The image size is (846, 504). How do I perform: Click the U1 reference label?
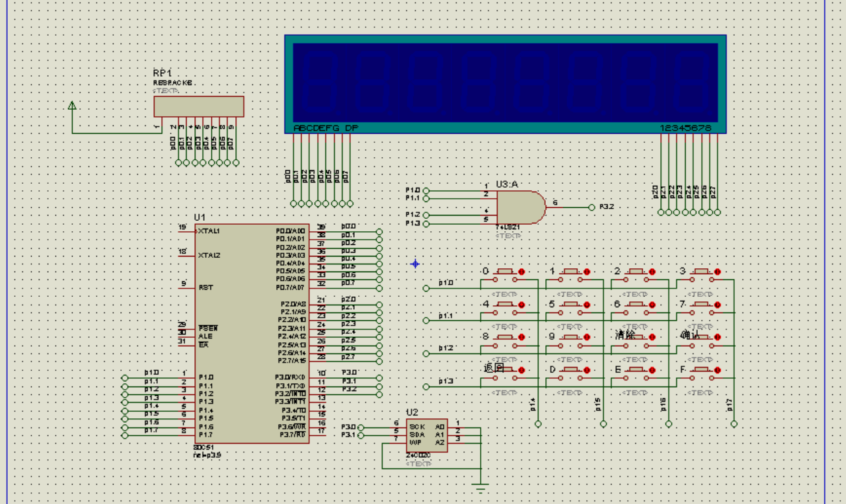pos(199,217)
